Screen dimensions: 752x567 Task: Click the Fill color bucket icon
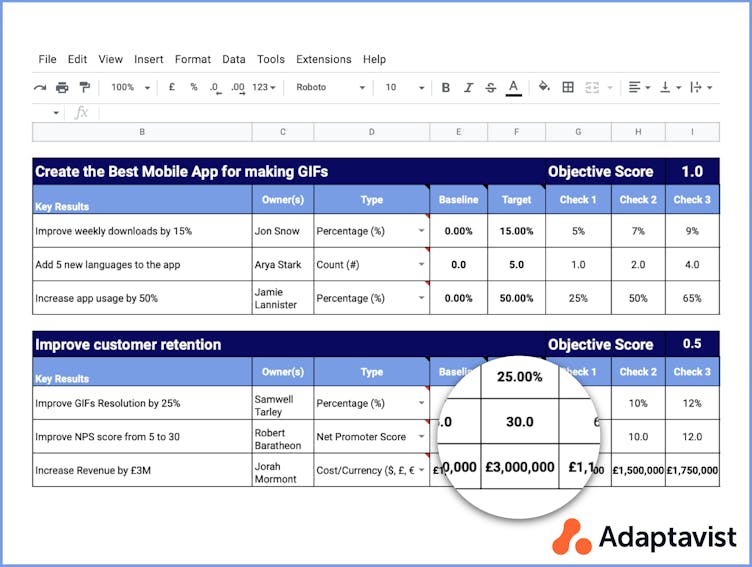[x=544, y=88]
